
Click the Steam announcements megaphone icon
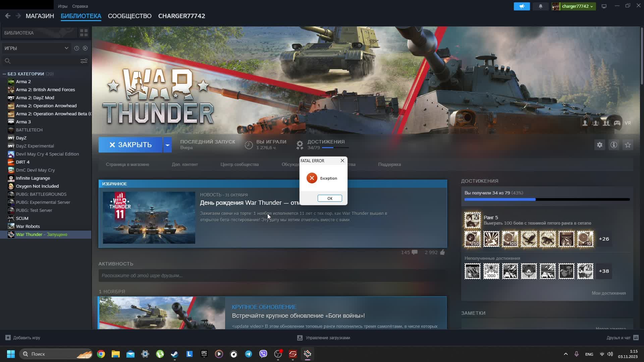(522, 6)
